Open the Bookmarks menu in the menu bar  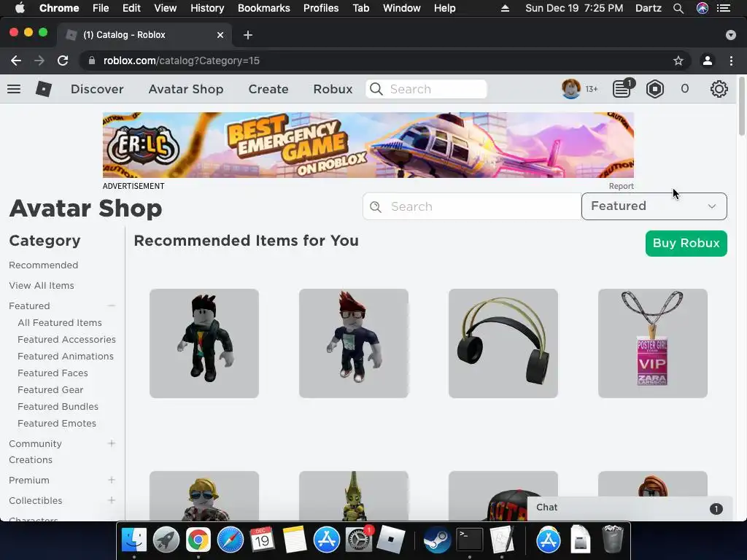264,8
